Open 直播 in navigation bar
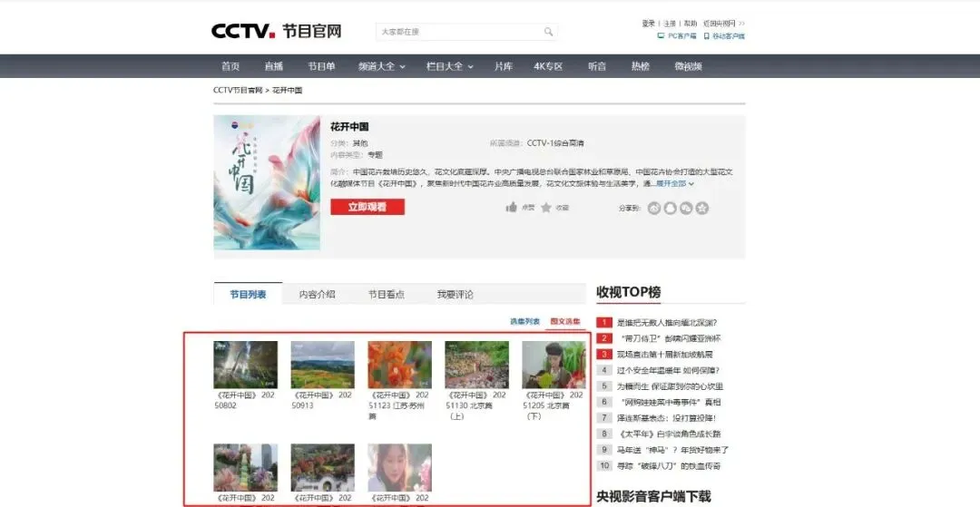 (274, 66)
